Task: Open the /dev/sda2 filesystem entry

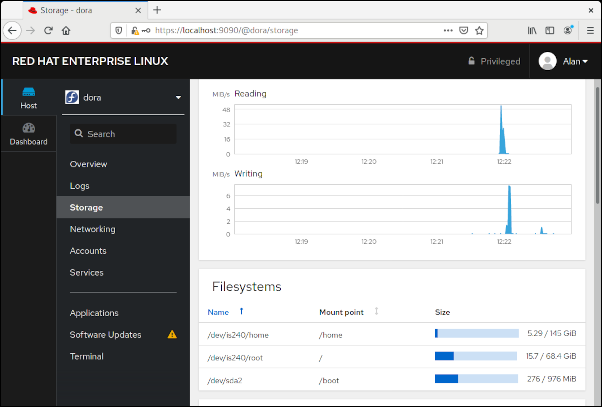Action: [226, 379]
